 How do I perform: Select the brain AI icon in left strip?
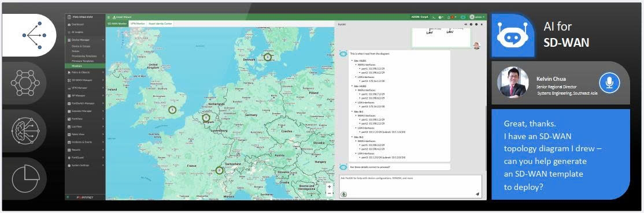(x=25, y=130)
